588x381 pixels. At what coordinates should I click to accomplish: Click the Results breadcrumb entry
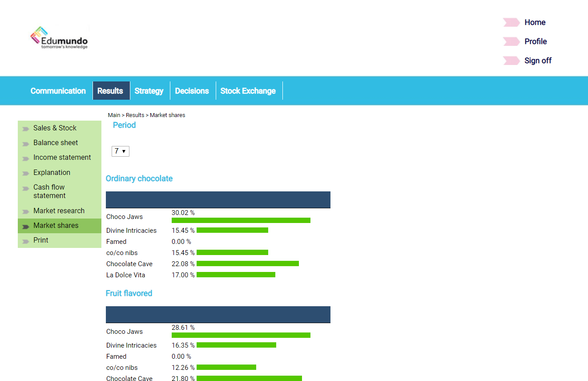135,115
